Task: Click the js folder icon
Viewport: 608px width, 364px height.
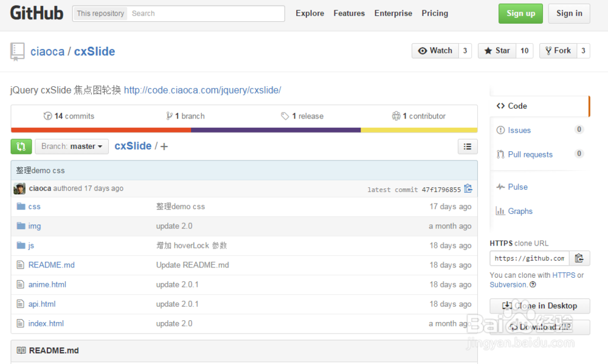Action: [21, 245]
